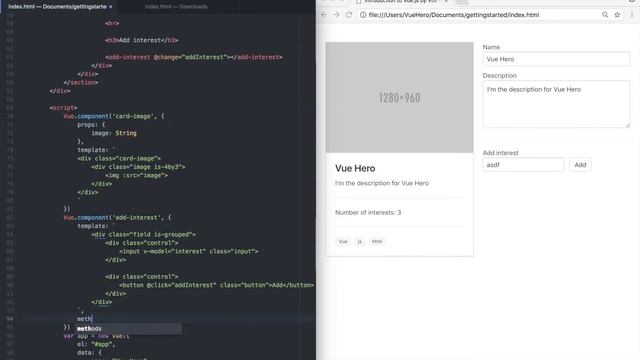This screenshot has height=360, width=640.
Task: Go back using browser back arrow
Action: [x=324, y=15]
